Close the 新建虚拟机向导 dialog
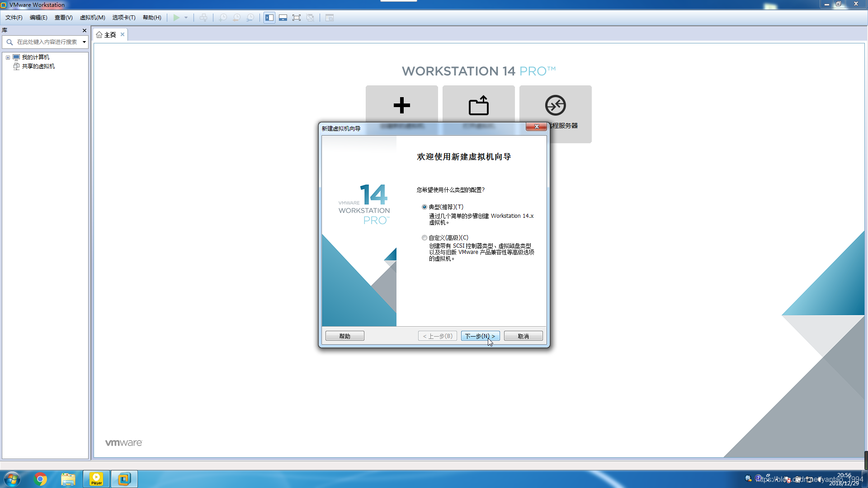 point(537,127)
